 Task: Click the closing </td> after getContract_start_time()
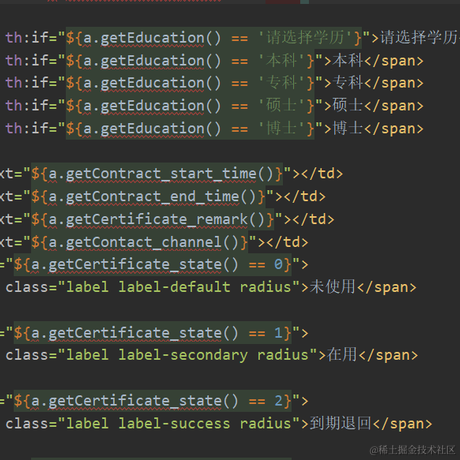[322, 174]
